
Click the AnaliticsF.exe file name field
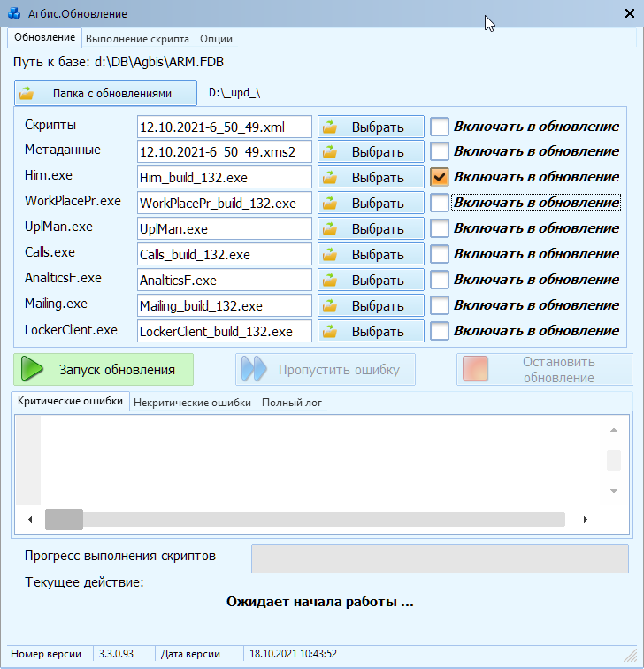(225, 280)
